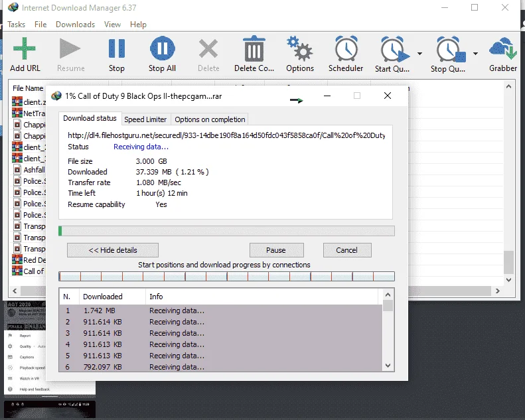This screenshot has height=420, width=525.
Task: Click the Delete X icon in toolbar
Action: (x=208, y=48)
